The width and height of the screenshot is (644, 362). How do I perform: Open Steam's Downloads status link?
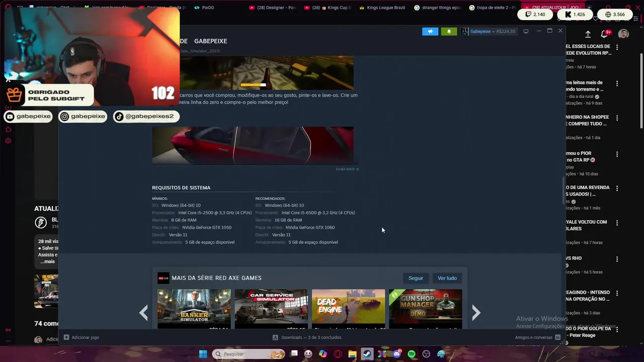click(307, 337)
